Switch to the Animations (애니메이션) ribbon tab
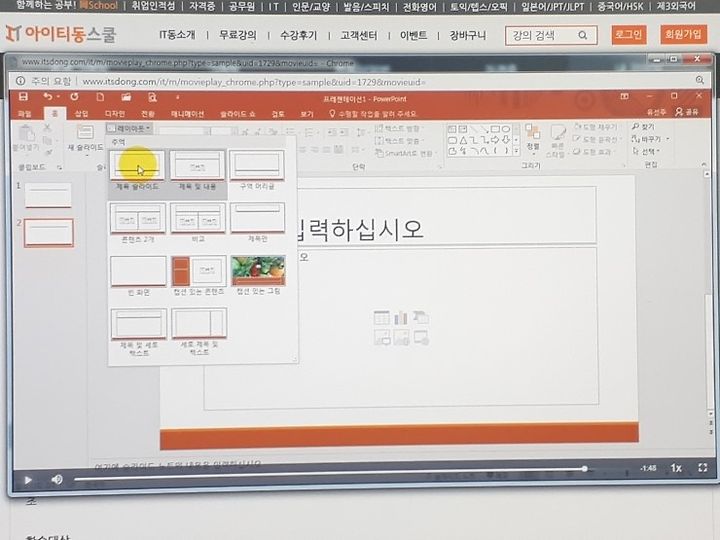Viewport: 720px width, 540px height. click(187, 113)
